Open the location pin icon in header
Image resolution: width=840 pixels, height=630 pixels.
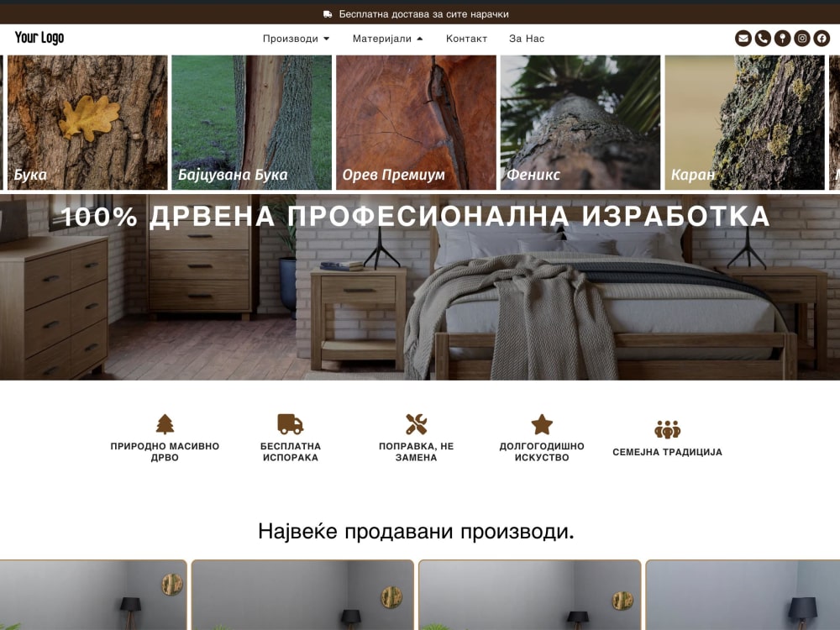tap(782, 39)
